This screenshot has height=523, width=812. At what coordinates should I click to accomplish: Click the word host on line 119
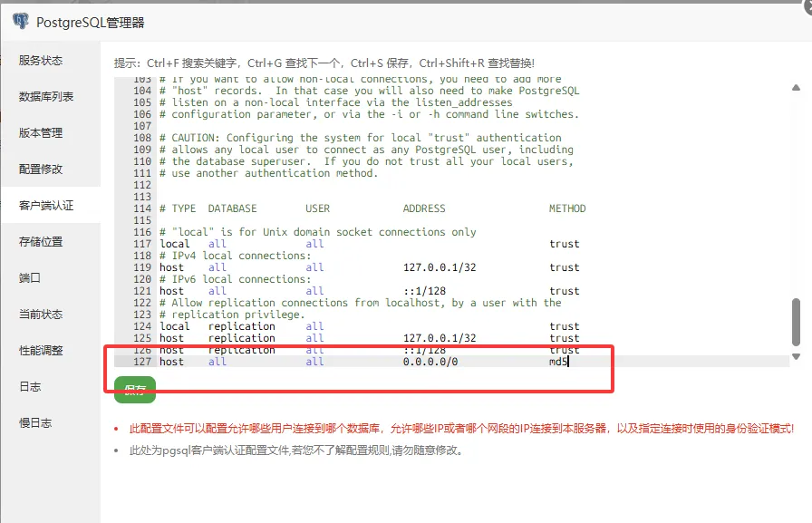[171, 267]
